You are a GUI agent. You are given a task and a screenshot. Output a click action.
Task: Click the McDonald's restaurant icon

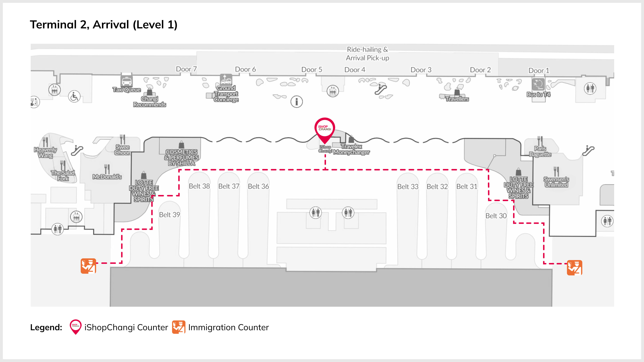107,170
